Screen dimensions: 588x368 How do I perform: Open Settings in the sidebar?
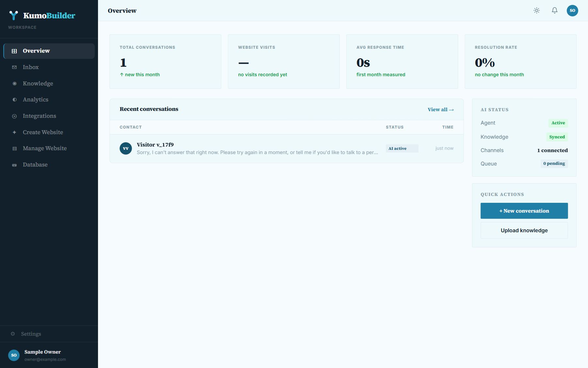pos(49,334)
